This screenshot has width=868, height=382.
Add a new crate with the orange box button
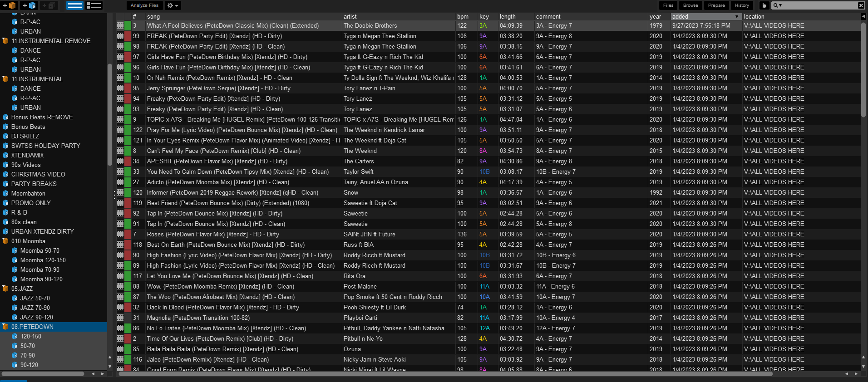9,5
